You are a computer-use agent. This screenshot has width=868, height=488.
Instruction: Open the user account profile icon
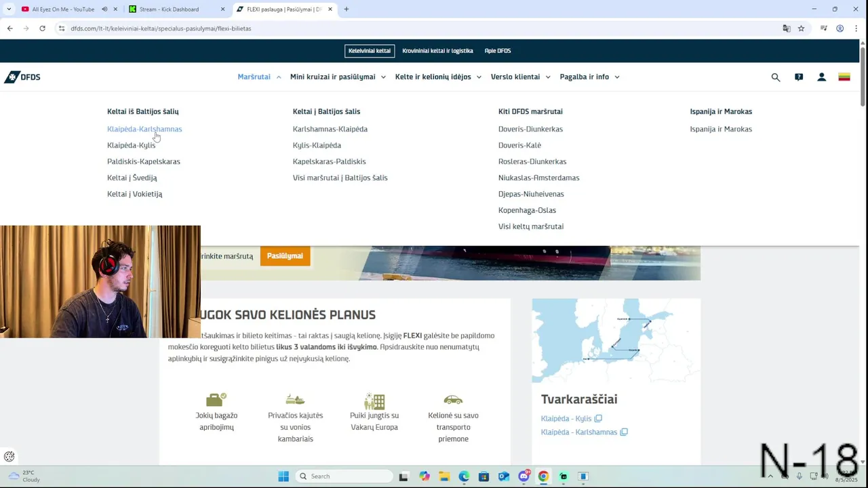tap(821, 77)
